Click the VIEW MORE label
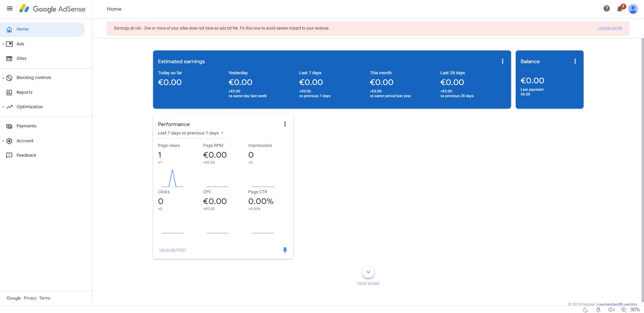This screenshot has height=313, width=644. coord(368,284)
